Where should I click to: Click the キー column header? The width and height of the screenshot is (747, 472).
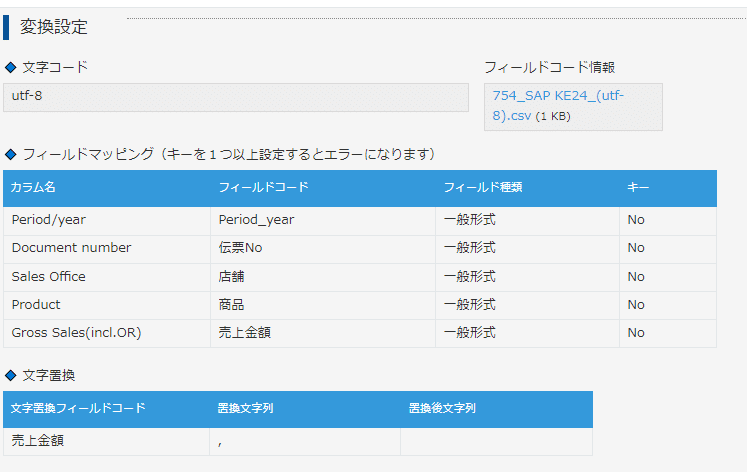coord(638,187)
